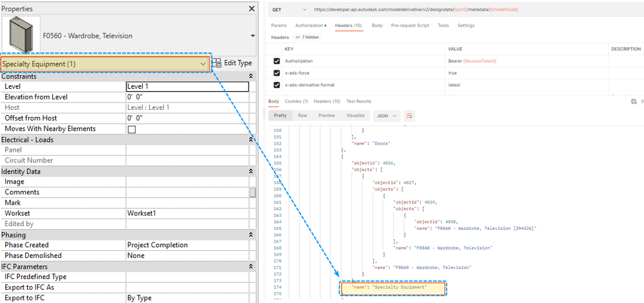Open the JSON format dropdown
The image size is (644, 303).
[x=386, y=116]
